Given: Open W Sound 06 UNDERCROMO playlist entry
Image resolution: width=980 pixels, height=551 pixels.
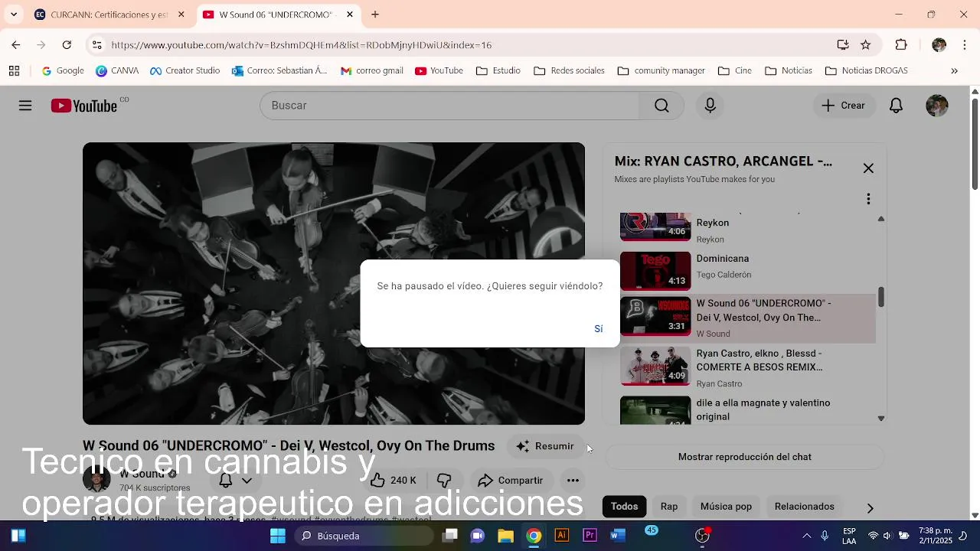Looking at the screenshot, I should coord(747,318).
